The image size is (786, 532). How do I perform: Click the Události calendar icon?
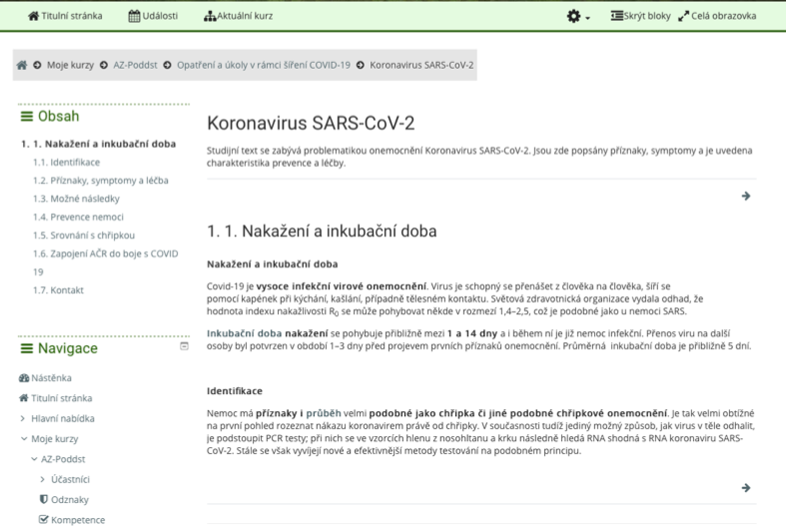pos(135,16)
